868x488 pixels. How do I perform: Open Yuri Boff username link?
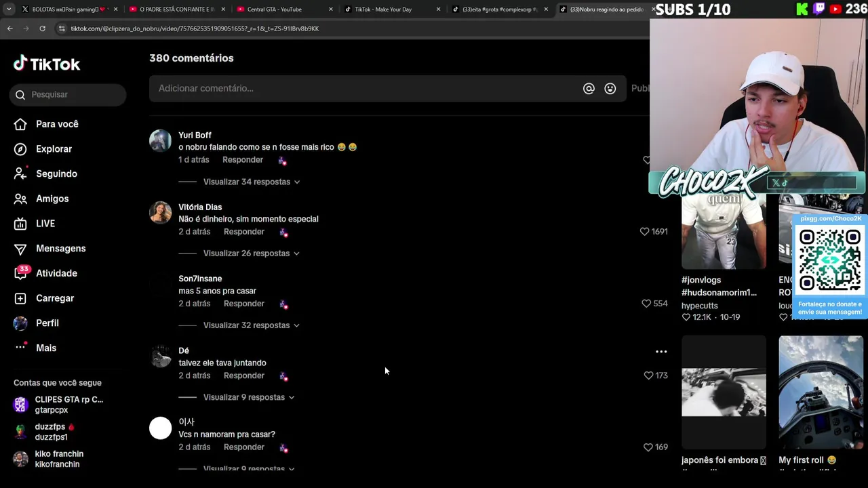[195, 136]
